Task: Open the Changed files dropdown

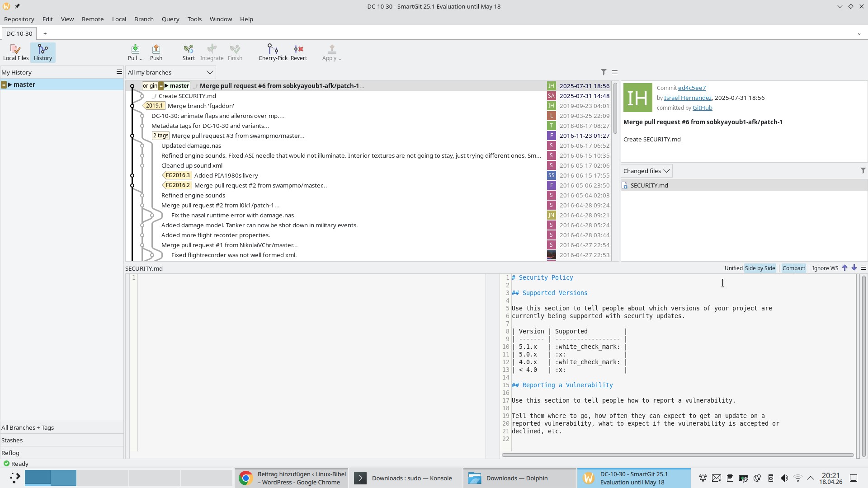Action: 646,171
